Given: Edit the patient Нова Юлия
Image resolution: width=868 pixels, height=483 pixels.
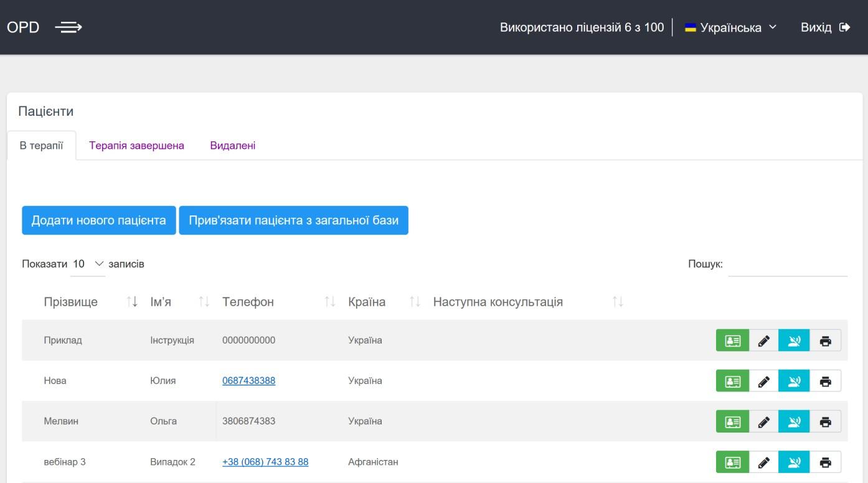Looking at the screenshot, I should [x=763, y=381].
